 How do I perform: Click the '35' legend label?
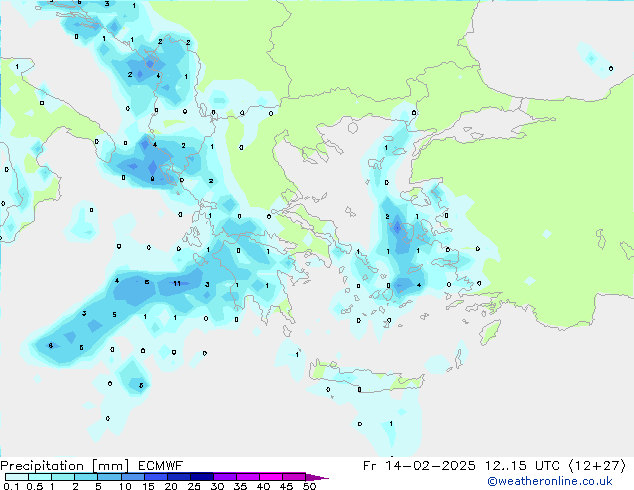[x=240, y=486]
